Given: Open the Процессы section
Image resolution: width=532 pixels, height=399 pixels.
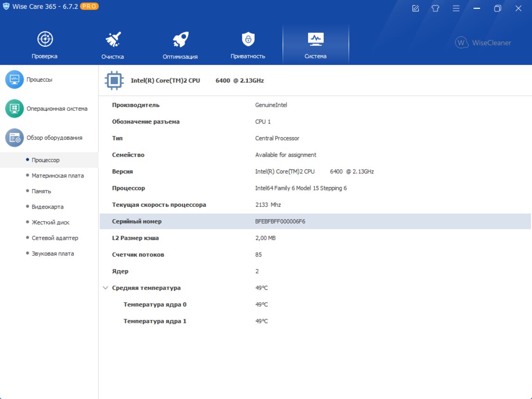Looking at the screenshot, I should 39,80.
